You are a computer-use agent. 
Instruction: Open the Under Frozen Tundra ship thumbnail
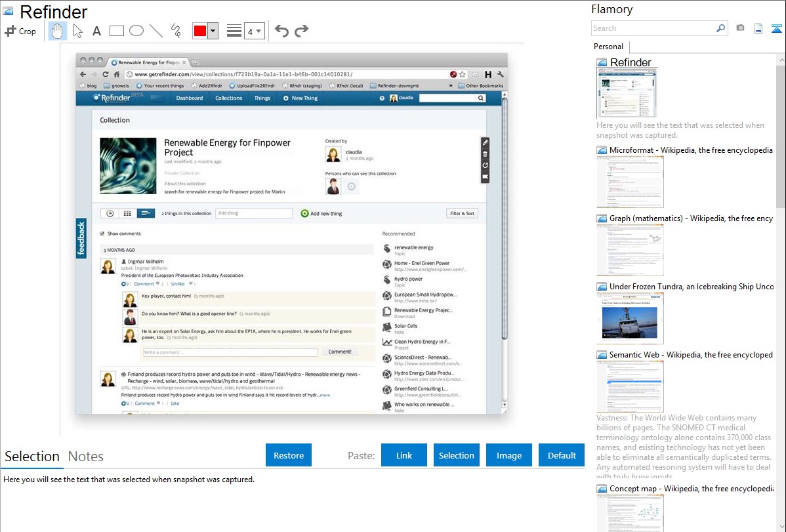coord(630,318)
